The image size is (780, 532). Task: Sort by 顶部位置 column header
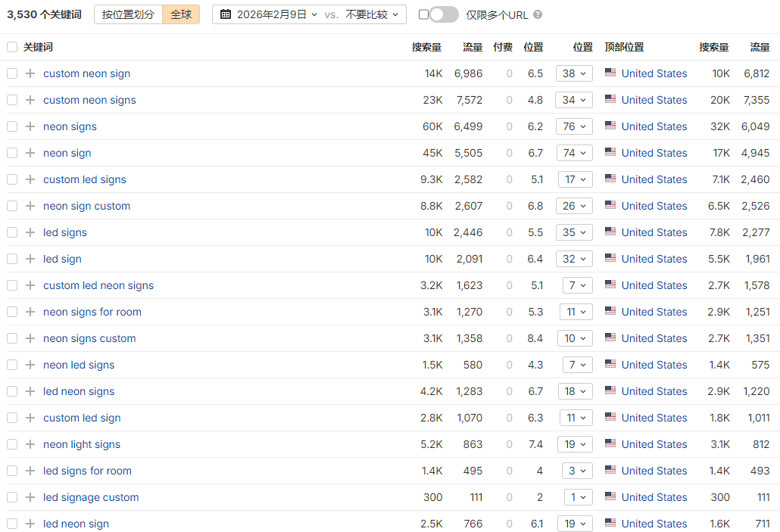coord(624,47)
